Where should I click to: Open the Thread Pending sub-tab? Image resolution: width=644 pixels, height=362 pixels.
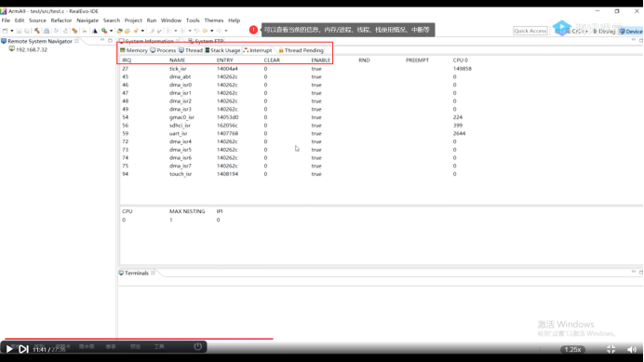pyautogui.click(x=301, y=50)
